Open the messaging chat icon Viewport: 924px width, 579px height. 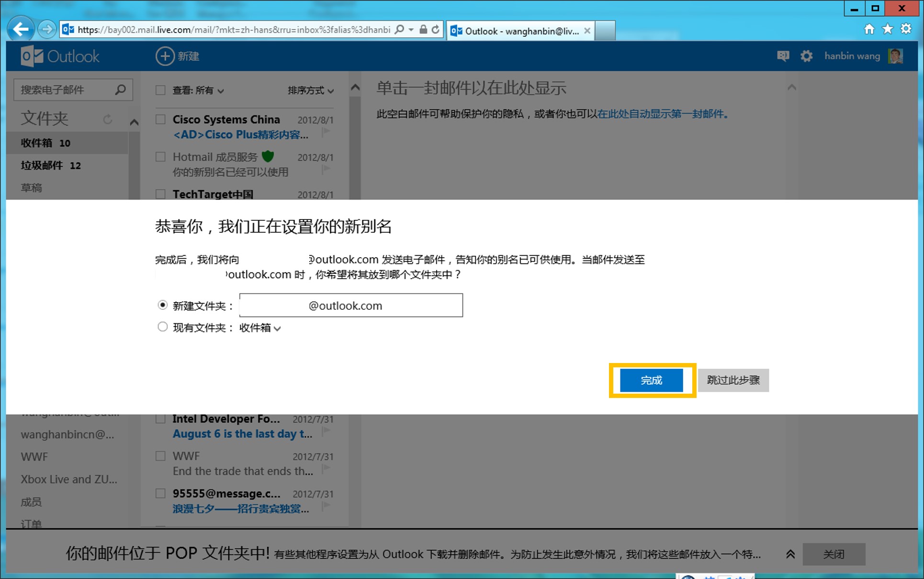pyautogui.click(x=783, y=57)
